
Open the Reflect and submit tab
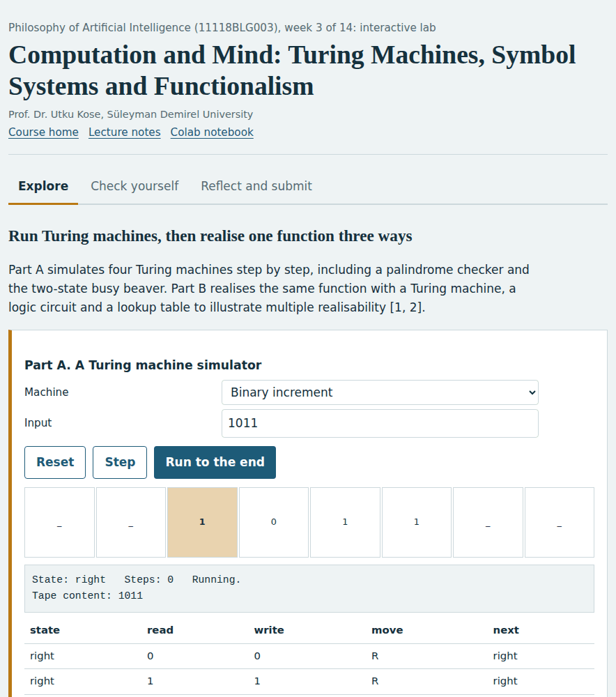[x=256, y=186]
